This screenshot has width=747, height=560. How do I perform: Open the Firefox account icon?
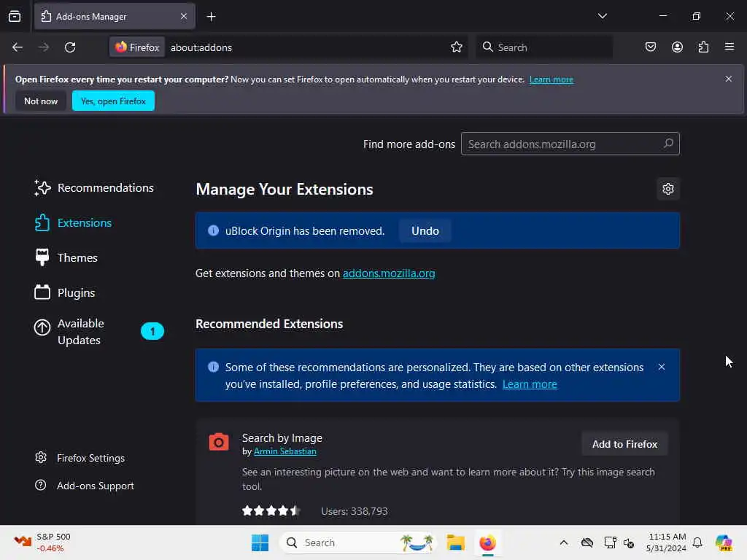677,47
